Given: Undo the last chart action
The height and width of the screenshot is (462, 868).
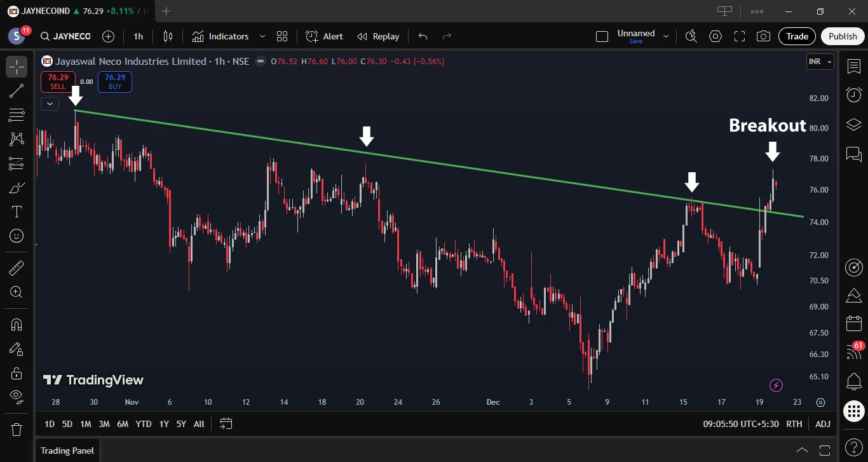Looking at the screenshot, I should coord(423,36).
